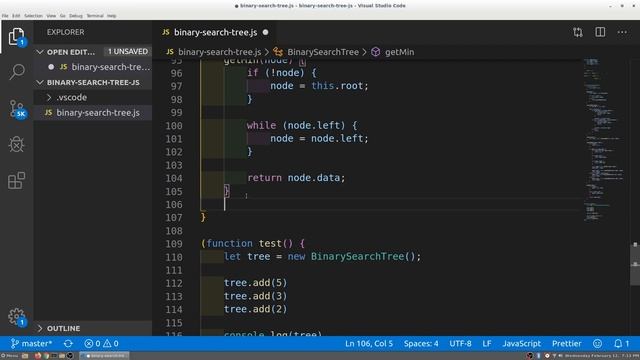The image size is (640, 360).
Task: Collapse the BINARY-SEARCH-TREE-JS folder section
Action: point(40,82)
